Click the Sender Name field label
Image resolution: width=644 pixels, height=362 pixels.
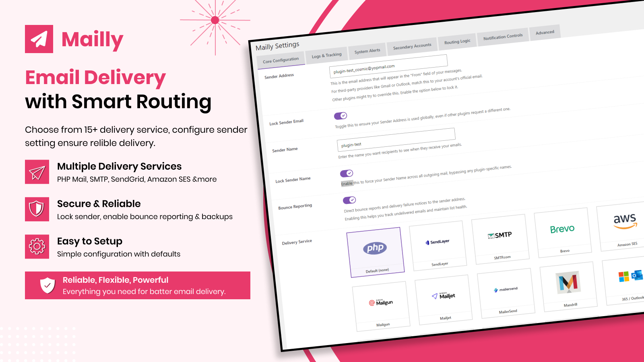tap(285, 150)
